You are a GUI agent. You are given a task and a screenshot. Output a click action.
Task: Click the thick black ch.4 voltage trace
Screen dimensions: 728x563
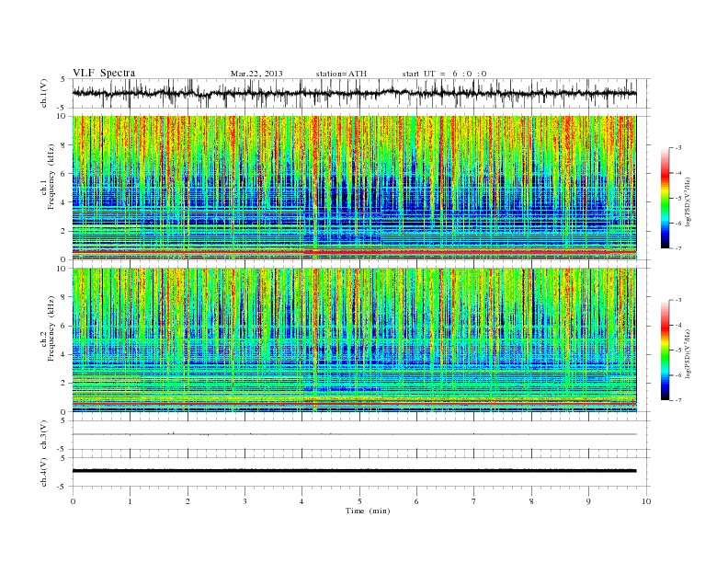(x=354, y=471)
